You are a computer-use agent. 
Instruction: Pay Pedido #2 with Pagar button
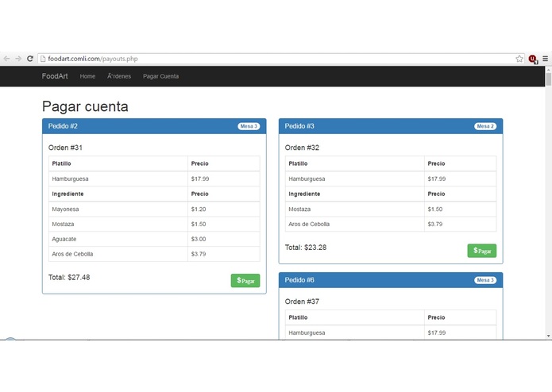245,281
